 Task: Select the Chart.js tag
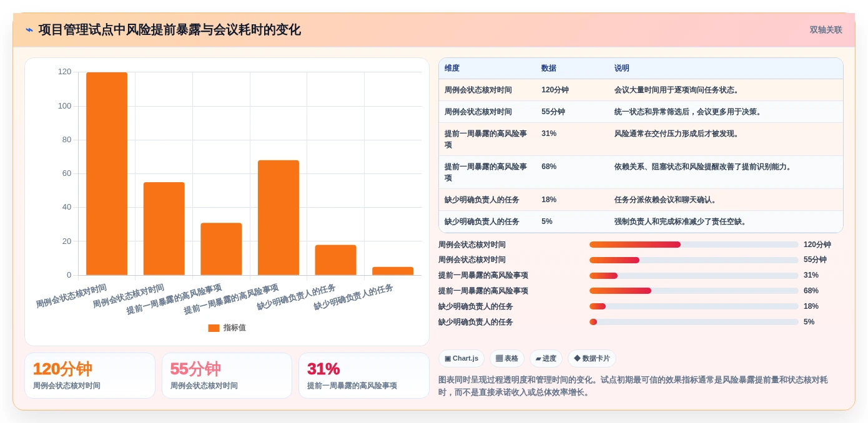click(x=461, y=359)
